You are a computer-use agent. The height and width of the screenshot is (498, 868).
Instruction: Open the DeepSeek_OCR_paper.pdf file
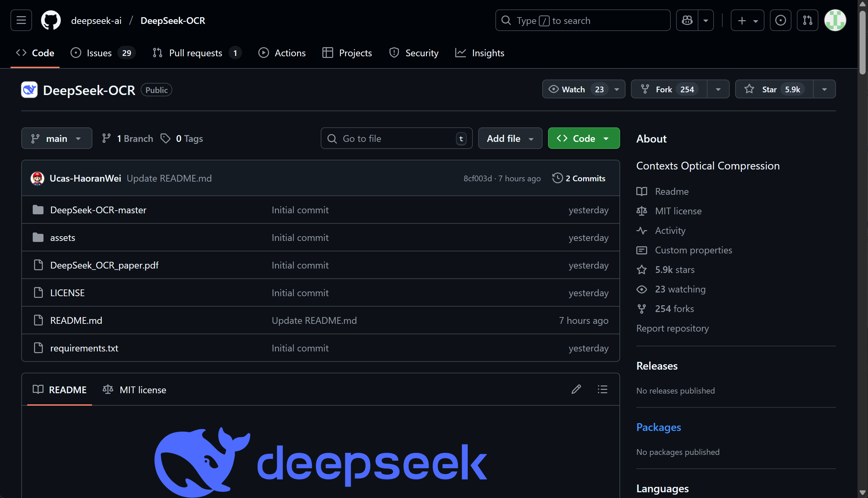coord(104,265)
